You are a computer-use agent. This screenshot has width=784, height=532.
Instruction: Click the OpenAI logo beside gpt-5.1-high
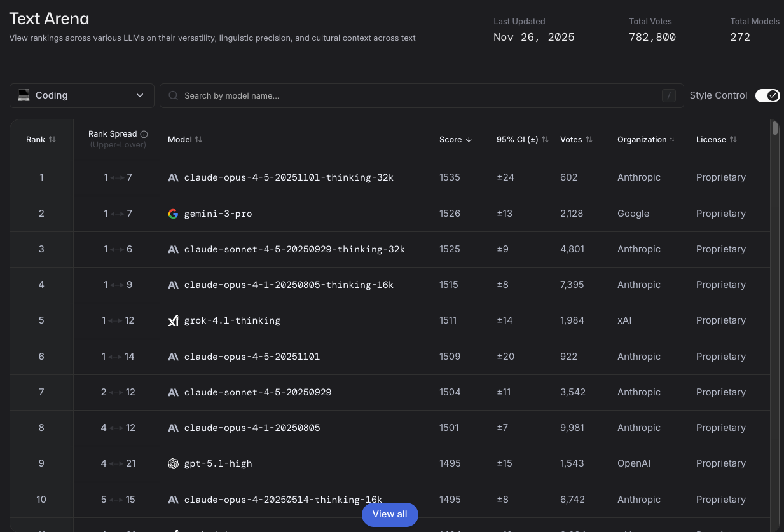(x=173, y=464)
